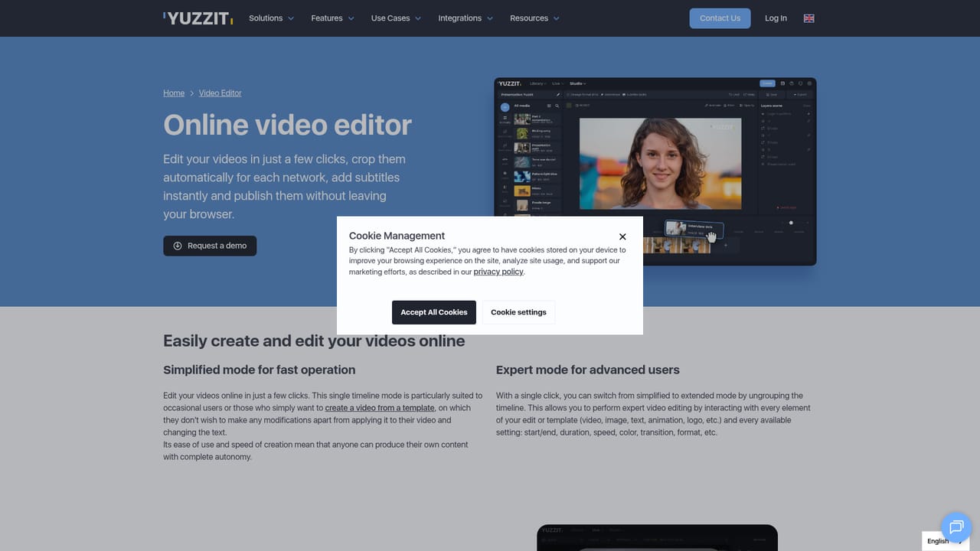980x551 pixels.
Task: Open Cookie settings
Action: (x=518, y=312)
